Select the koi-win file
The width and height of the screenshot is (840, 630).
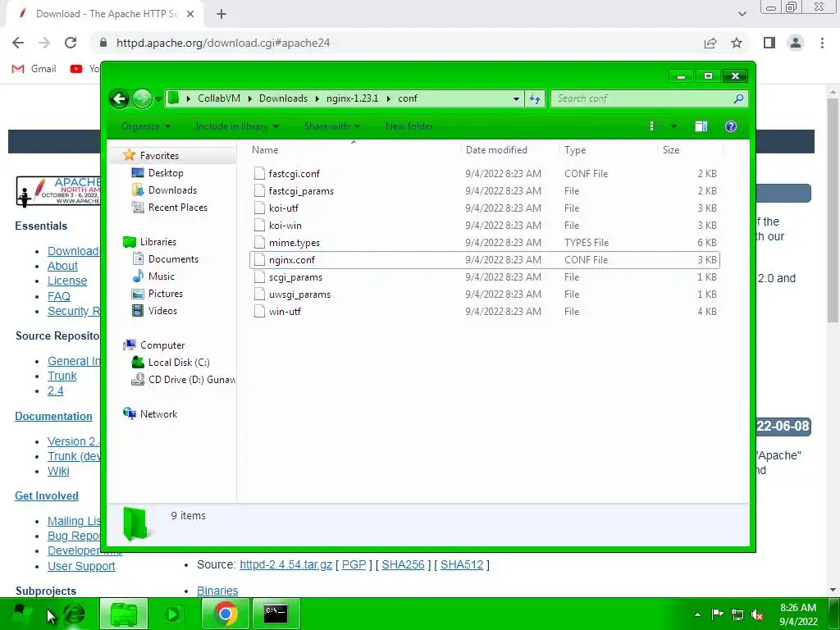tap(484, 225)
